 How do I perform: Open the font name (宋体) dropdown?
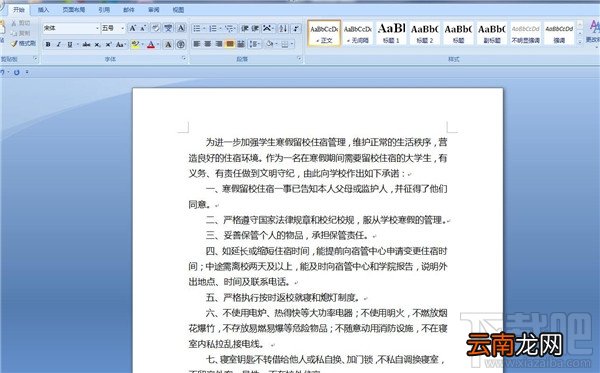[97, 28]
